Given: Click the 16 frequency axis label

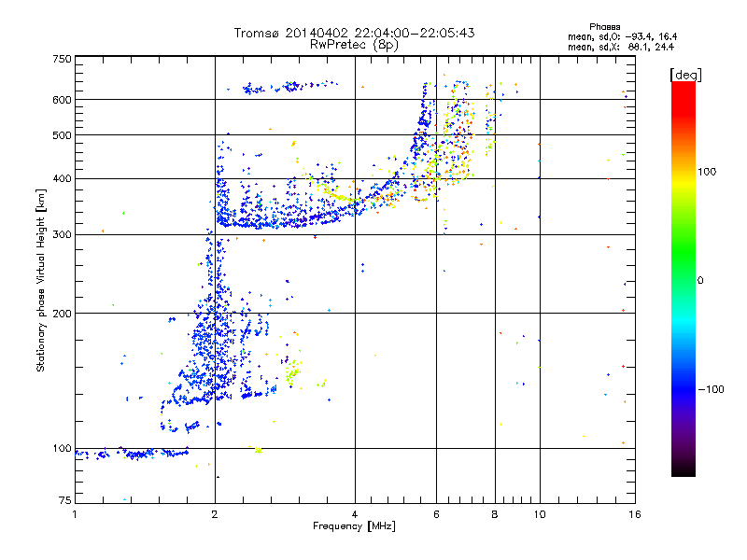Looking at the screenshot, I should [x=635, y=514].
